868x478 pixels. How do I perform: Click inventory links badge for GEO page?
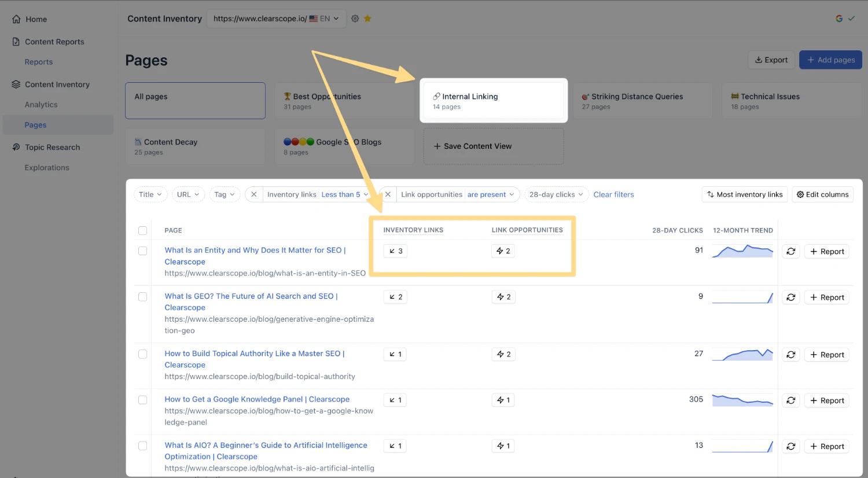(396, 297)
